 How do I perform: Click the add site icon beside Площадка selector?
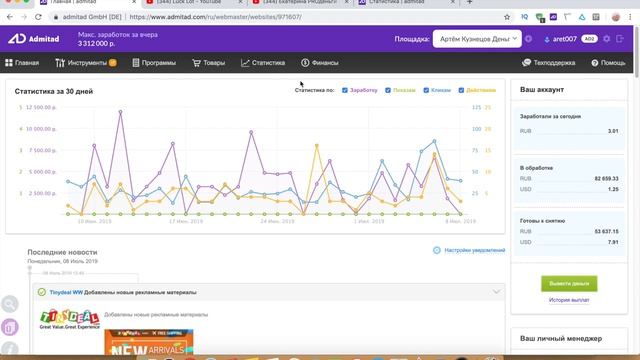point(529,39)
